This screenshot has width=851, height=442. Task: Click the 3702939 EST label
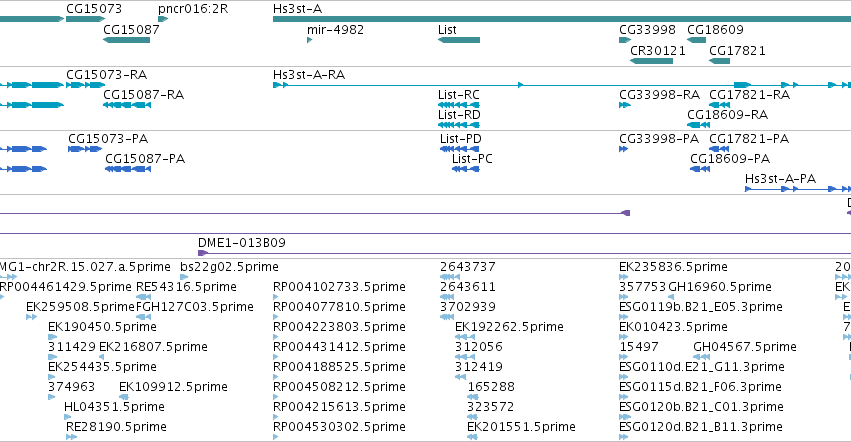pos(468,307)
